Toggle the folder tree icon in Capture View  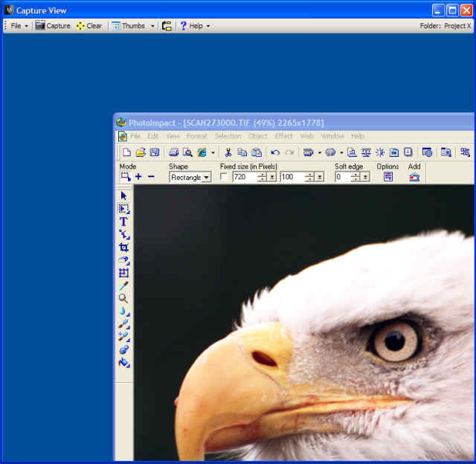pos(167,26)
